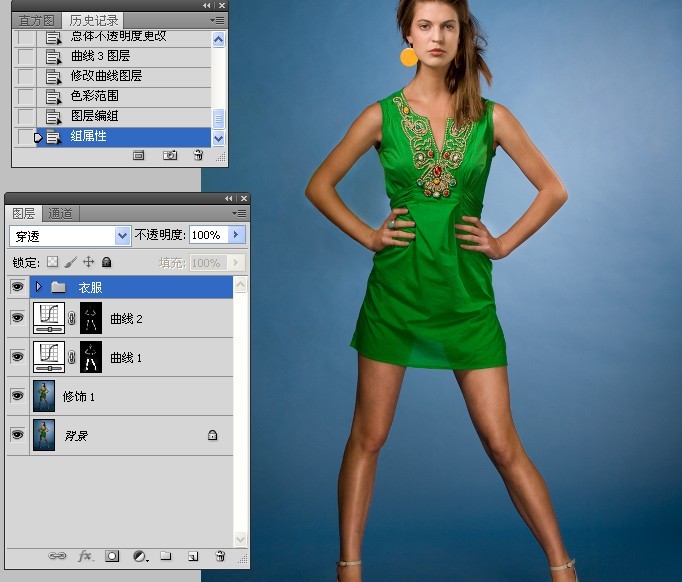Hide the 衣服 group layer

[17, 287]
